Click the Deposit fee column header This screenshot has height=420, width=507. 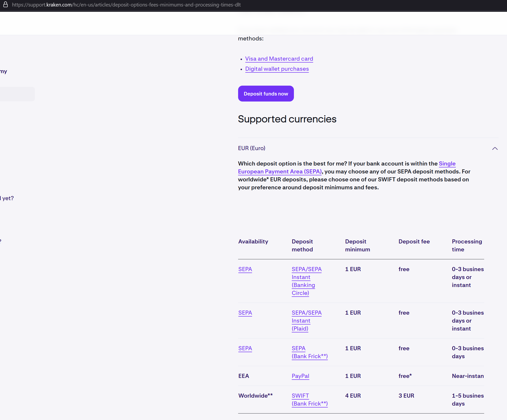click(x=414, y=241)
